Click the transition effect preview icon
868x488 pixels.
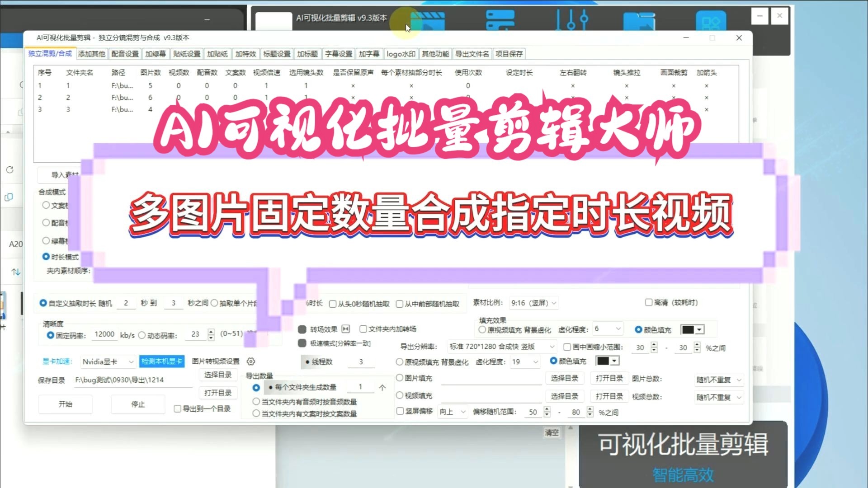pos(346,329)
